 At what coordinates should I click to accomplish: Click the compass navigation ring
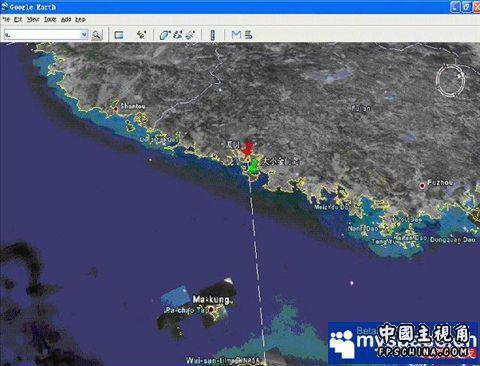point(450,81)
